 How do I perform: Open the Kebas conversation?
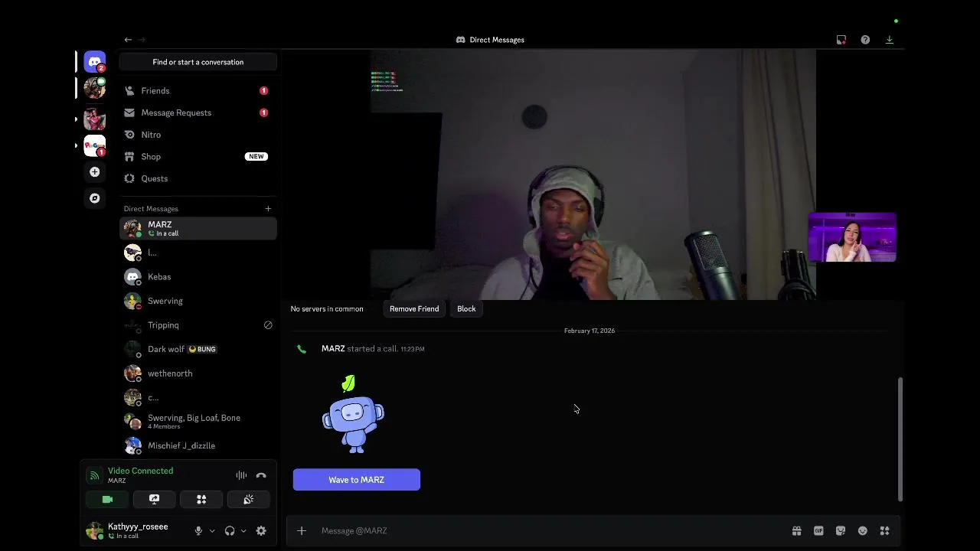pos(198,276)
